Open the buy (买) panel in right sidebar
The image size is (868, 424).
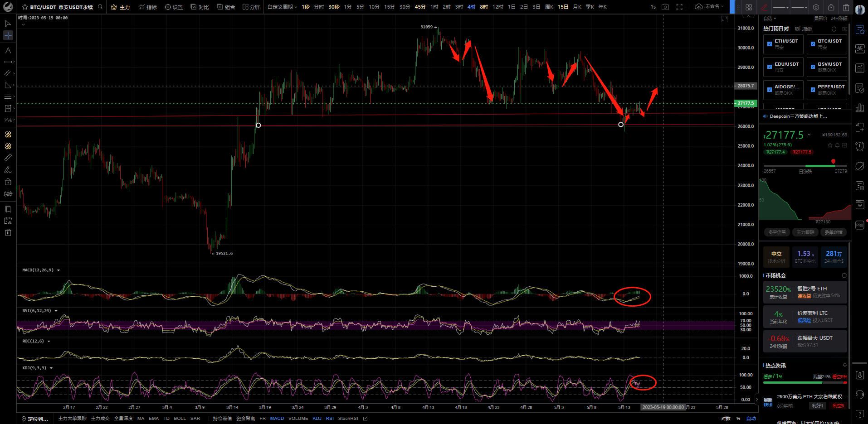point(860,48)
